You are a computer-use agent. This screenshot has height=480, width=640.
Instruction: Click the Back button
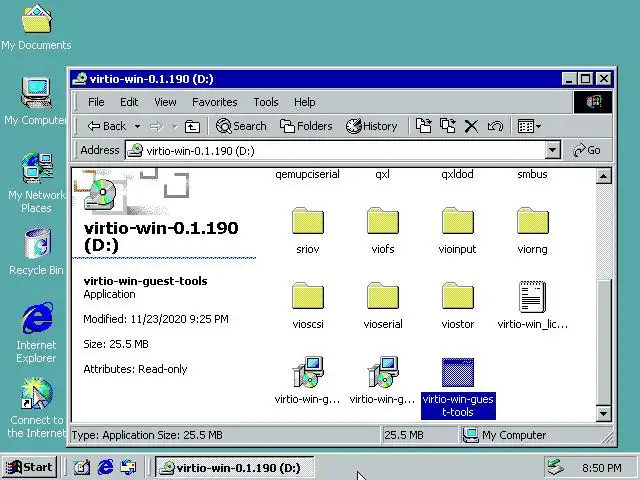click(x=107, y=127)
